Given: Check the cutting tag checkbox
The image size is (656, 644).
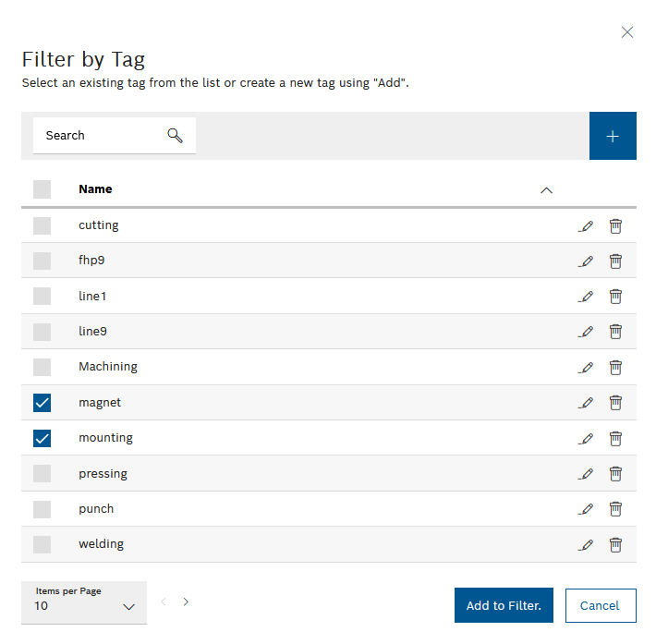Looking at the screenshot, I should pos(42,225).
